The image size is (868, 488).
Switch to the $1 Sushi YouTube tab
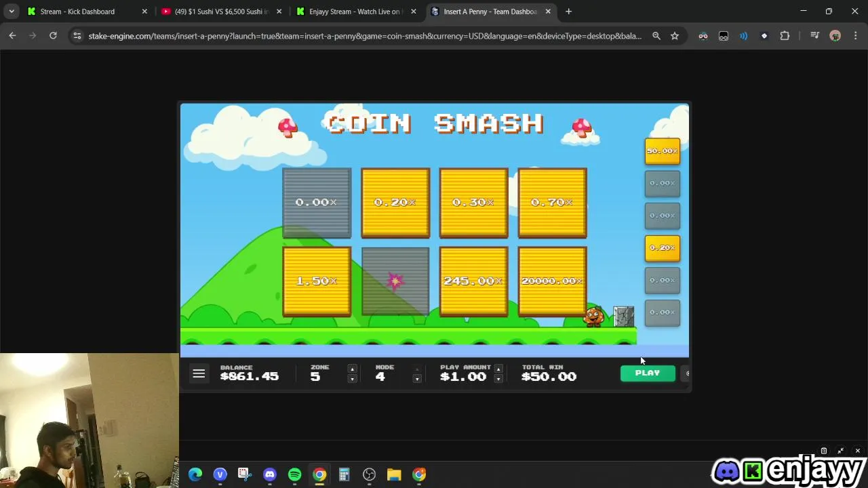221,12
